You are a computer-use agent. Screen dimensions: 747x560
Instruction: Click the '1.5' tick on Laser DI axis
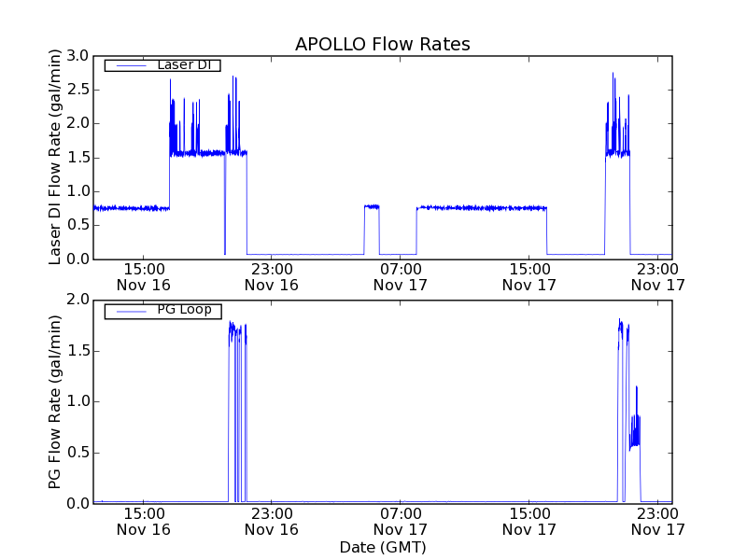(78, 158)
